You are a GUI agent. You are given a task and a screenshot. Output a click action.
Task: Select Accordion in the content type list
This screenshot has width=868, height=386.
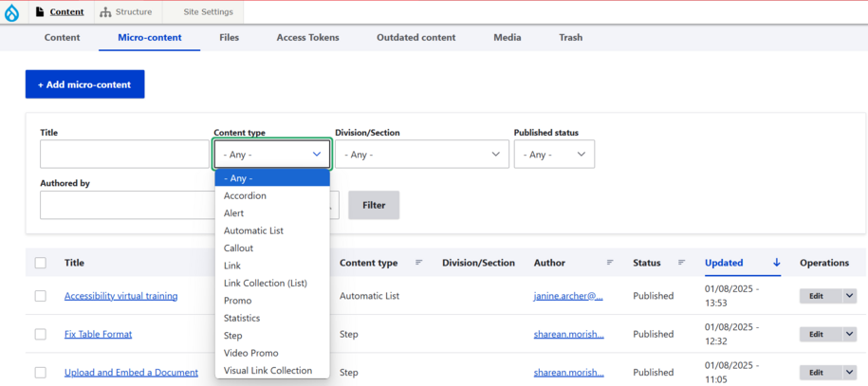click(245, 195)
